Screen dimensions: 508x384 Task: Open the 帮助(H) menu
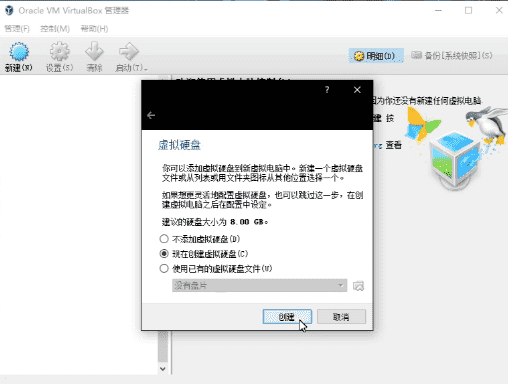pyautogui.click(x=94, y=29)
